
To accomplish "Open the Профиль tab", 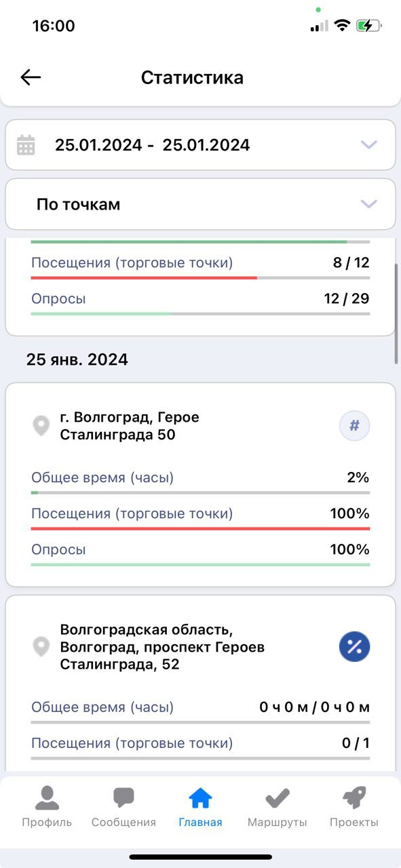I will (47, 807).
